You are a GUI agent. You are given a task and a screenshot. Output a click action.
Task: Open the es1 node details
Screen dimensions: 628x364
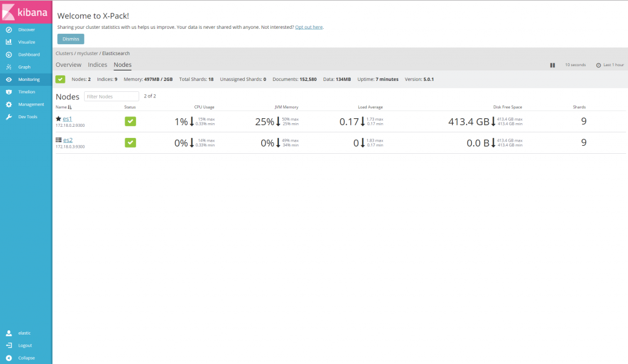pos(67,119)
